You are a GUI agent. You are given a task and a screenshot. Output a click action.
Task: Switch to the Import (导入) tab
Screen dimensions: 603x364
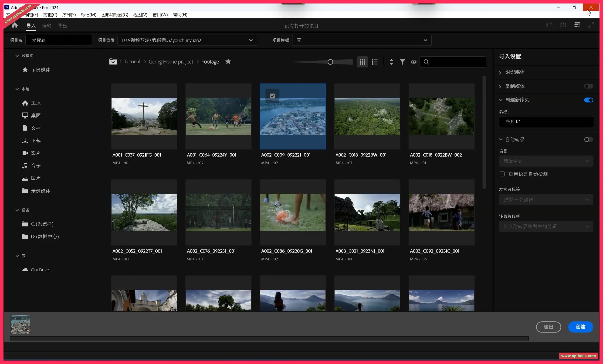coord(31,26)
